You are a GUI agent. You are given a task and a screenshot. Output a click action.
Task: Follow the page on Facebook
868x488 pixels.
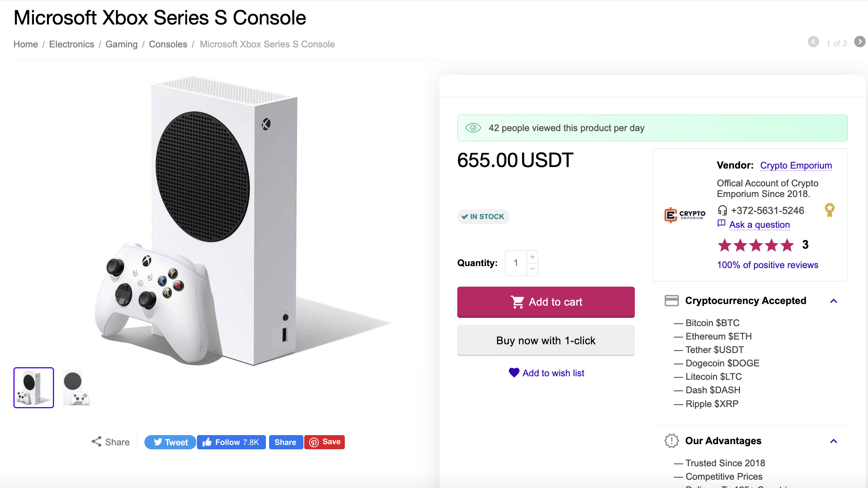pyautogui.click(x=231, y=442)
